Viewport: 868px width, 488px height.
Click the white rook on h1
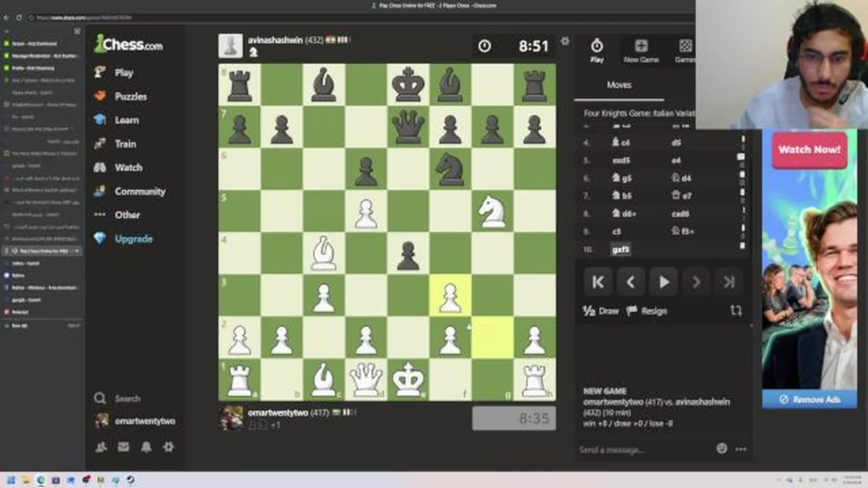(534, 380)
